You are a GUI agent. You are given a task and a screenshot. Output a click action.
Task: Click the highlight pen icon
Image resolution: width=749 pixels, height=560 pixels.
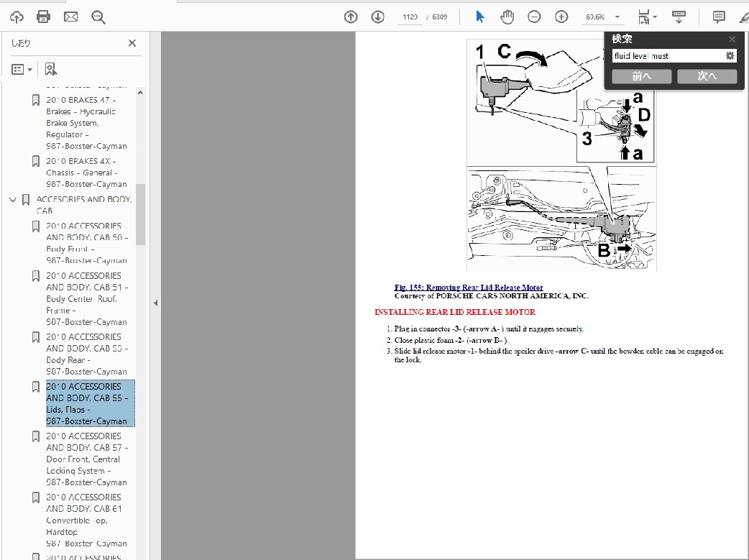744,18
